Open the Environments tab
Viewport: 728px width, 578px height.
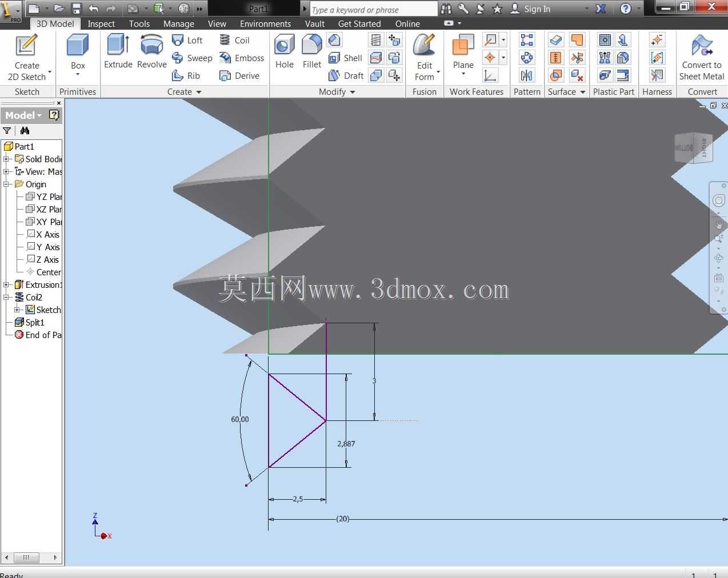coord(265,23)
